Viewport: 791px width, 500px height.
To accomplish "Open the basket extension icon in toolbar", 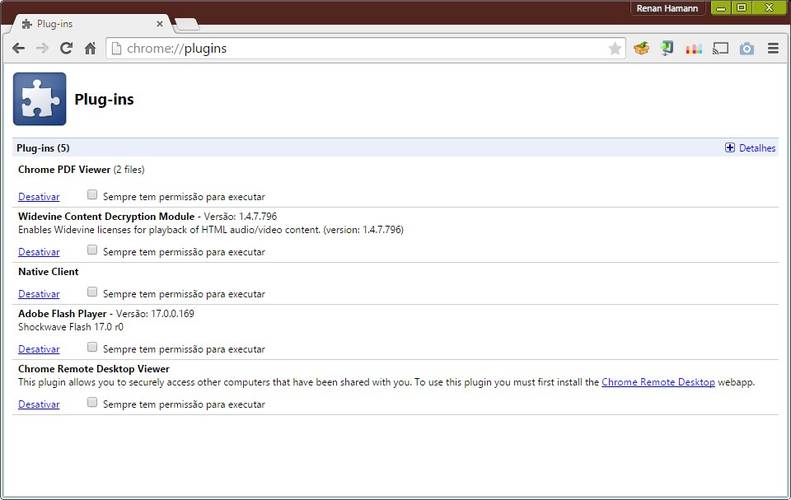I will pos(641,48).
